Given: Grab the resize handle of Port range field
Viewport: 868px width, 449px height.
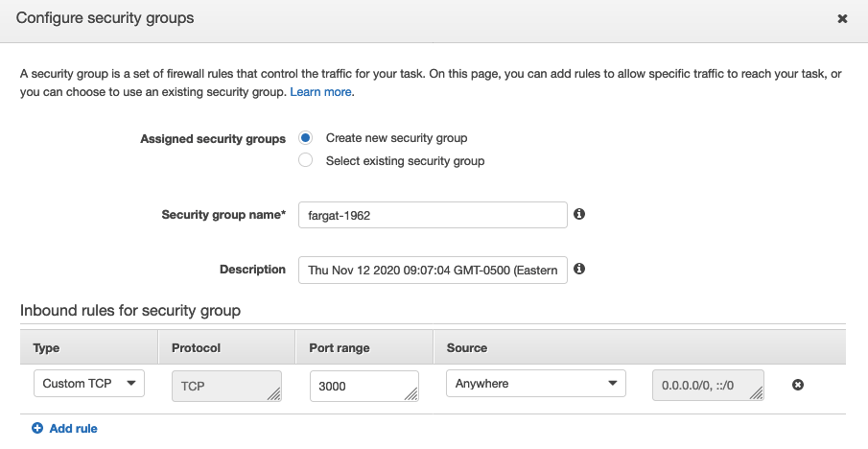Looking at the screenshot, I should 412,394.
